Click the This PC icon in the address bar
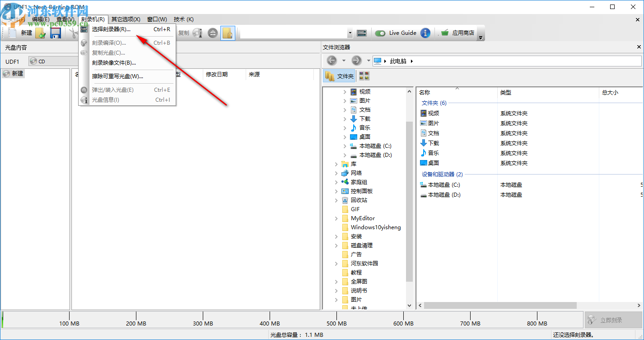Screen dimensions: 644x340 click(378, 61)
